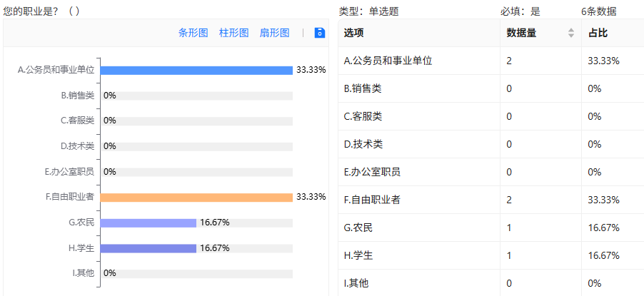The image size is (644, 296).
Task: Select the F.自由职业者 table row
Action: point(491,200)
